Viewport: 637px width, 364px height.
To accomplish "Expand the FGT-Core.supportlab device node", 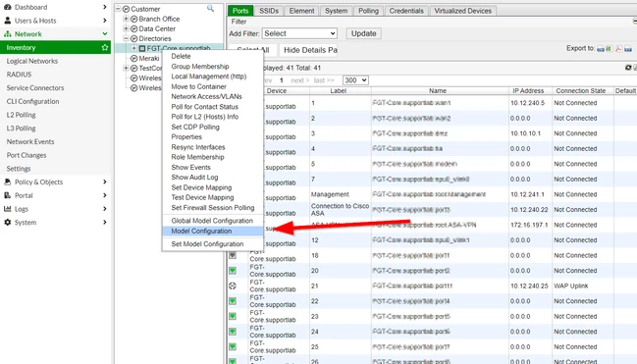I will tap(133, 48).
